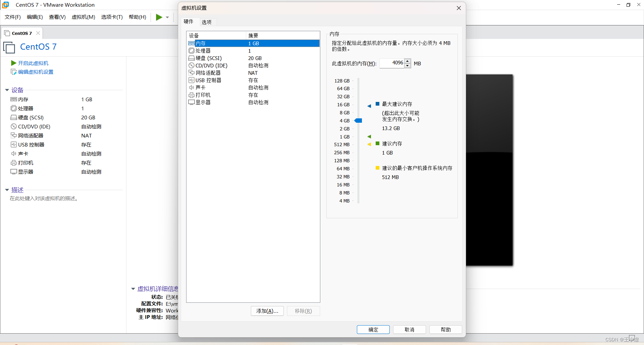This screenshot has width=644, height=345.
Task: Click the display icon in dialog list
Action: tap(192, 102)
